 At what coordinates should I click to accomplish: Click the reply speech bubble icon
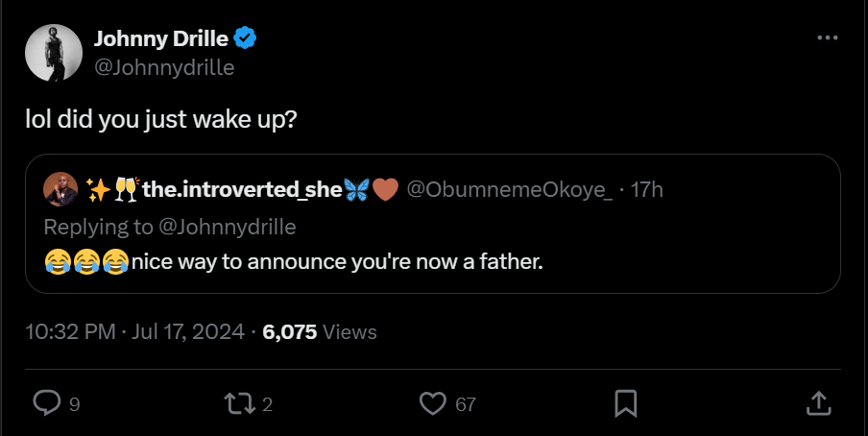[x=47, y=403]
